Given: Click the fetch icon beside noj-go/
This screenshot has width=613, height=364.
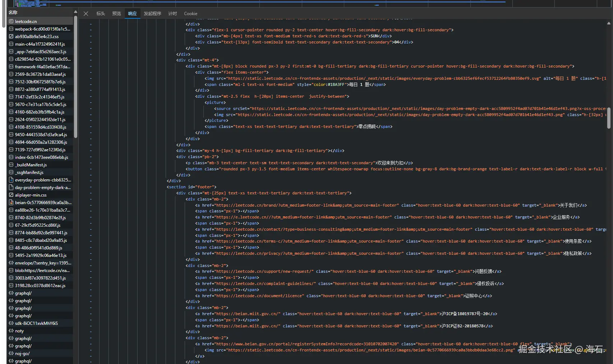Looking at the screenshot, I should coord(11,354).
